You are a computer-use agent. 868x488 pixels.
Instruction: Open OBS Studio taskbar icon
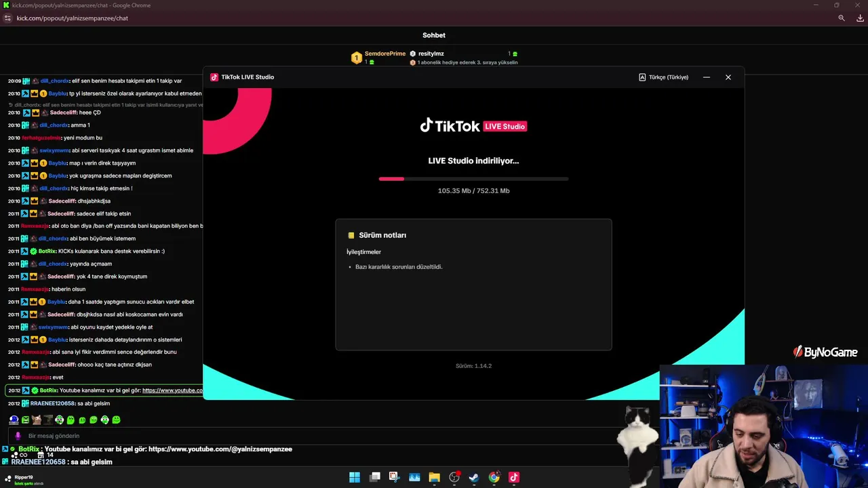(x=454, y=477)
